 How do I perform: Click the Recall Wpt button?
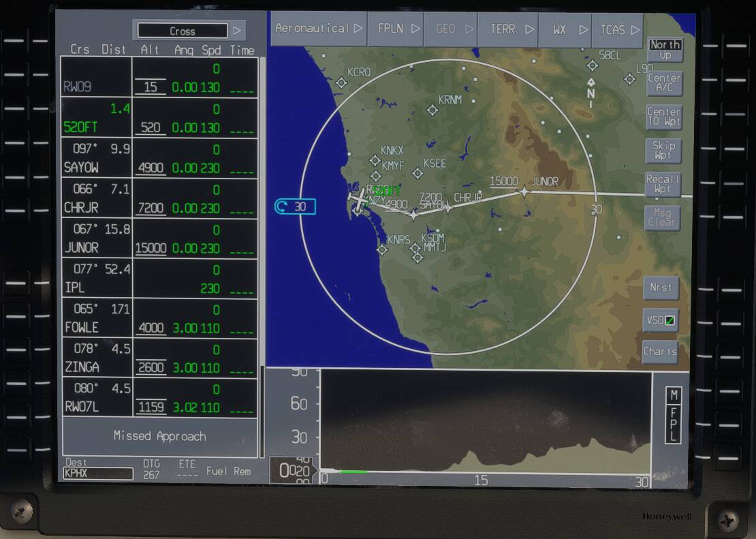(663, 184)
